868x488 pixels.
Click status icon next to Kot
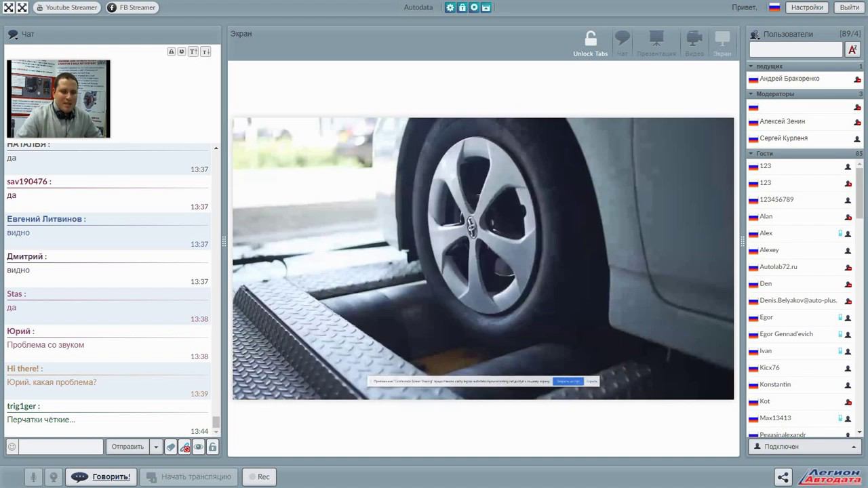point(848,402)
